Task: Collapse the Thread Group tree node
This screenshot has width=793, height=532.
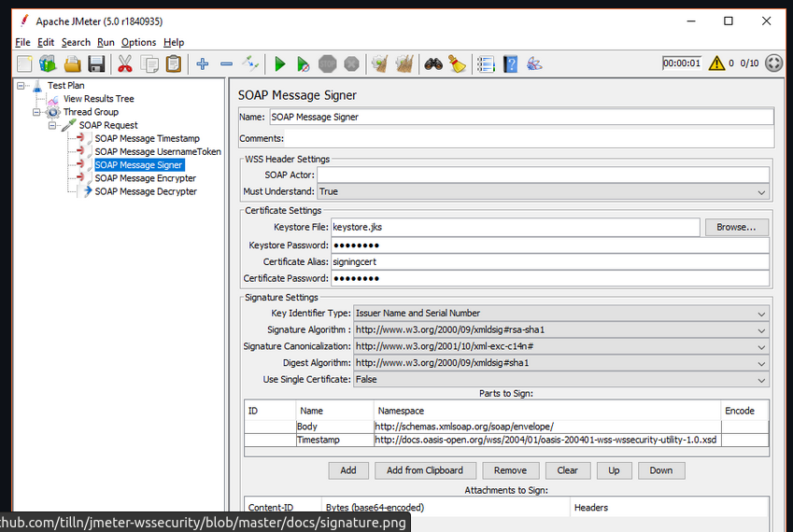Action: pyautogui.click(x=36, y=112)
